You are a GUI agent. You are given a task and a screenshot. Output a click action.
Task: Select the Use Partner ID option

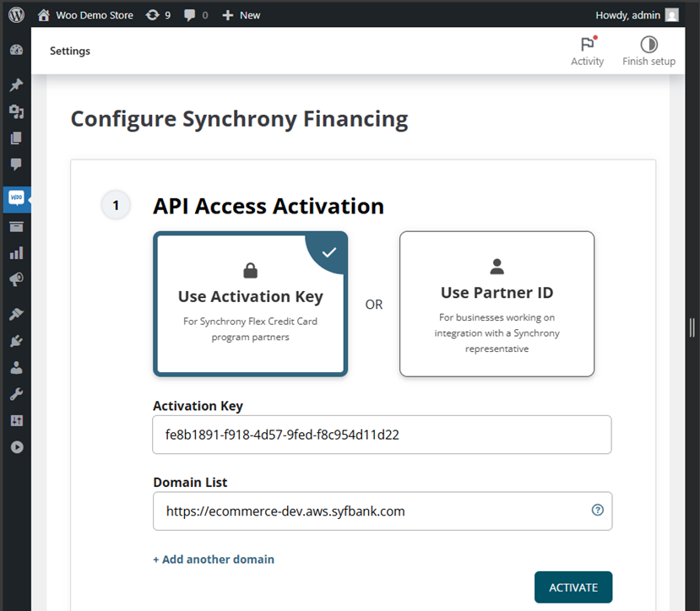[497, 304]
